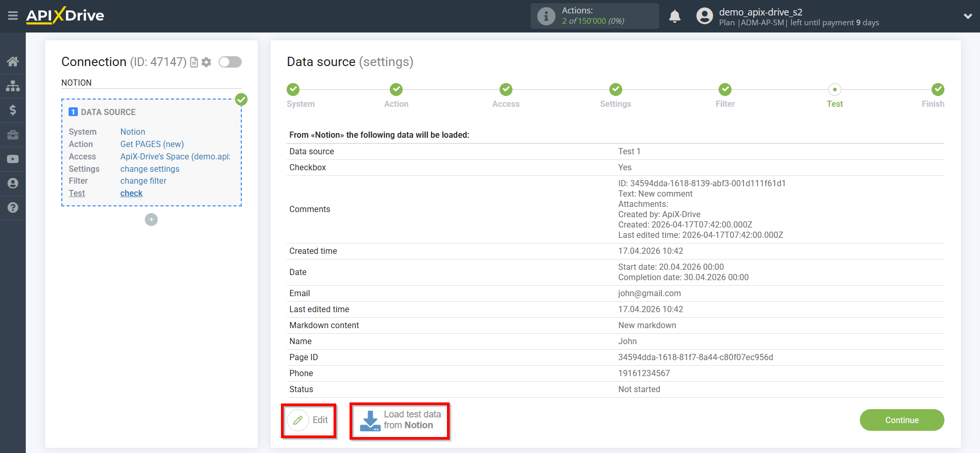Open the YouTube video tutorials icon
Viewport: 980px width, 453px height.
click(x=13, y=159)
